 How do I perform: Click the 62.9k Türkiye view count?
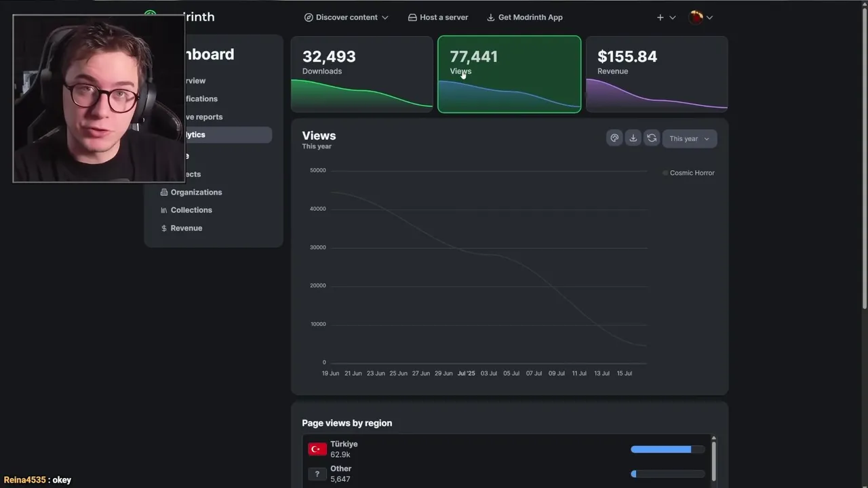tap(340, 455)
